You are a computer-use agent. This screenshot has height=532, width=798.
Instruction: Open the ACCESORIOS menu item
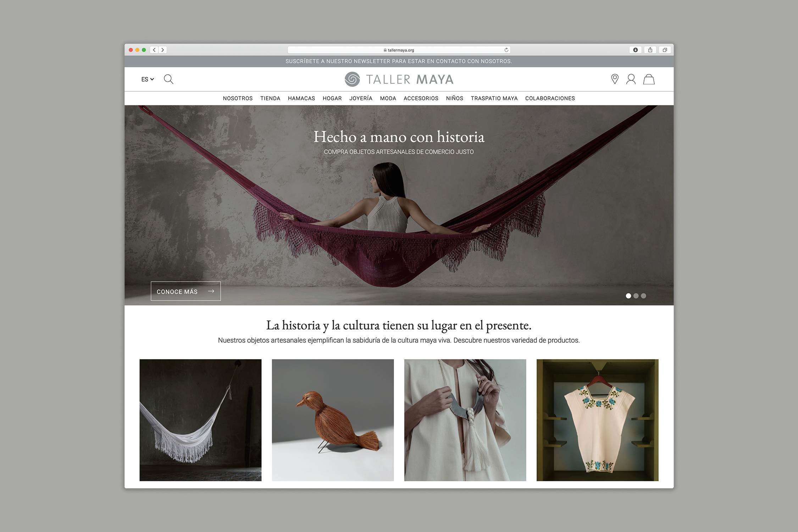(421, 98)
